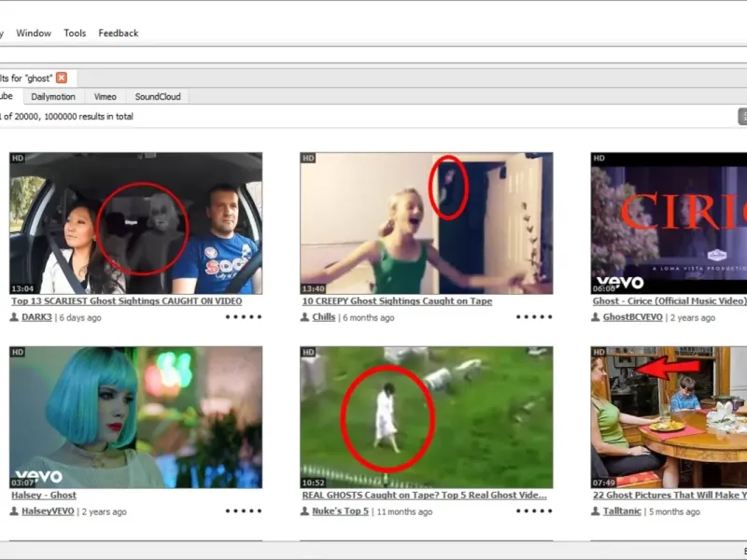
Task: Click HD badge on 10 CREEPY Ghost thumbnail
Action: 308,158
